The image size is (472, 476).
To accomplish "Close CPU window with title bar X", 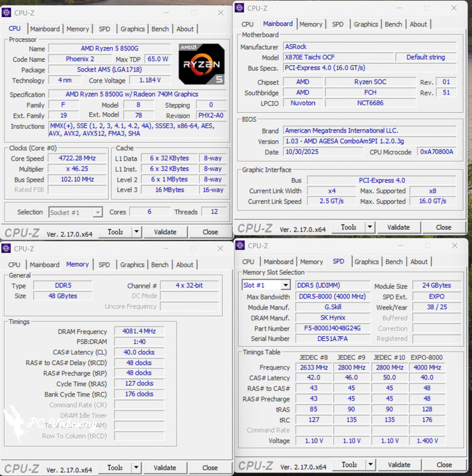I will (221, 13).
